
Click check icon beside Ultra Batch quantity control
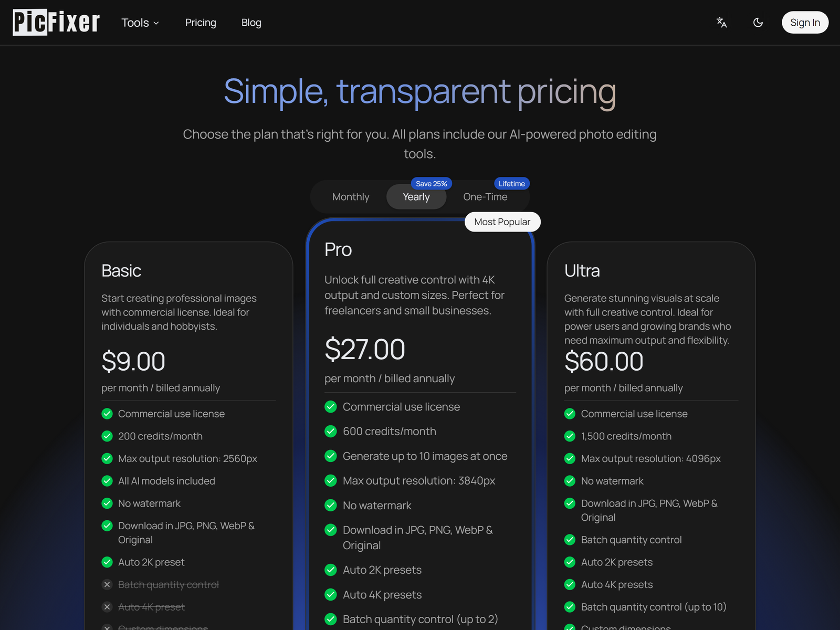[x=570, y=540]
